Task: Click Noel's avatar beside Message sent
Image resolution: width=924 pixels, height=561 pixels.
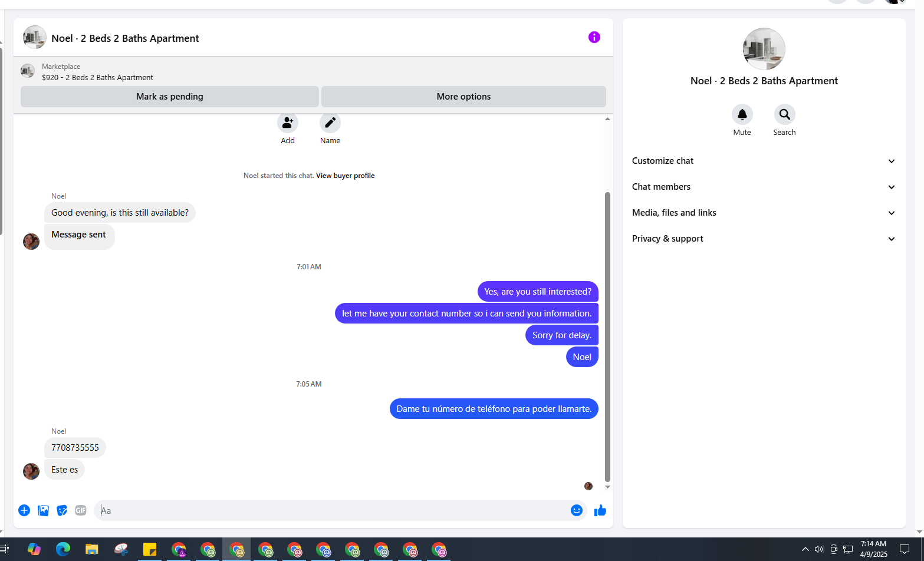Action: pos(31,241)
